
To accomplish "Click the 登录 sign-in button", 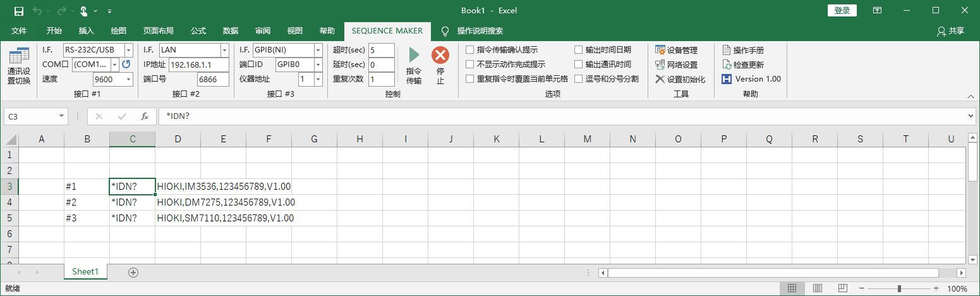I will (x=842, y=11).
